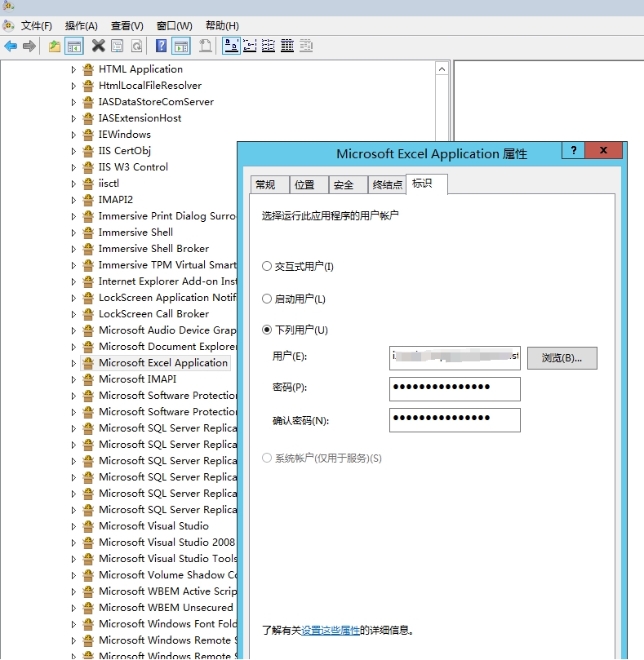Select Microsoft WBEM Unsecured tree item
The image size is (644, 660).
166,608
